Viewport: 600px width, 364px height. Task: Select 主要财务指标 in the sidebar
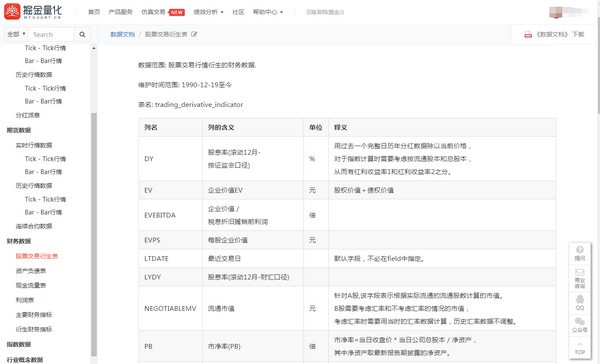pyautogui.click(x=34, y=315)
